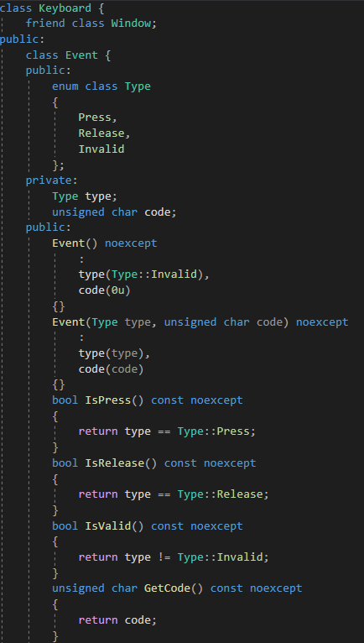Screen dimensions: 364x643
Task: Click the 'Press,' enum value
Action: (98, 118)
